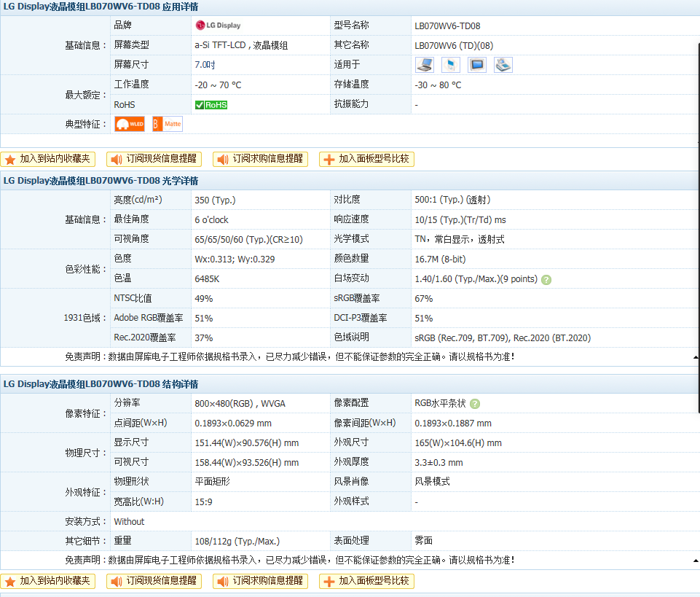The height and width of the screenshot is (597, 700).
Task: Click the orange WLED backlight feature badge
Action: [130, 124]
